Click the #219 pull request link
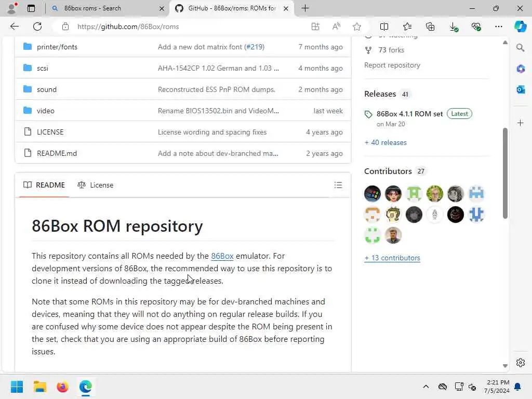532x399 pixels. click(255, 47)
